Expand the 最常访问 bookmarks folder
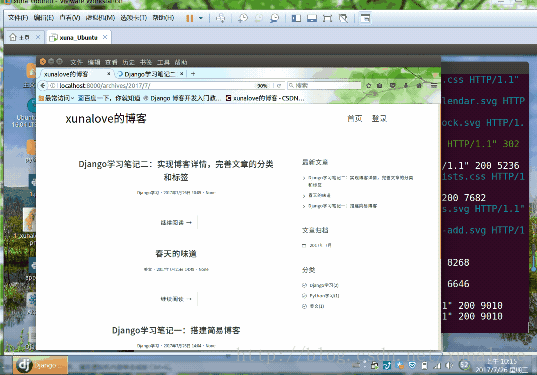The height and width of the screenshot is (375, 537). pyautogui.click(x=57, y=98)
